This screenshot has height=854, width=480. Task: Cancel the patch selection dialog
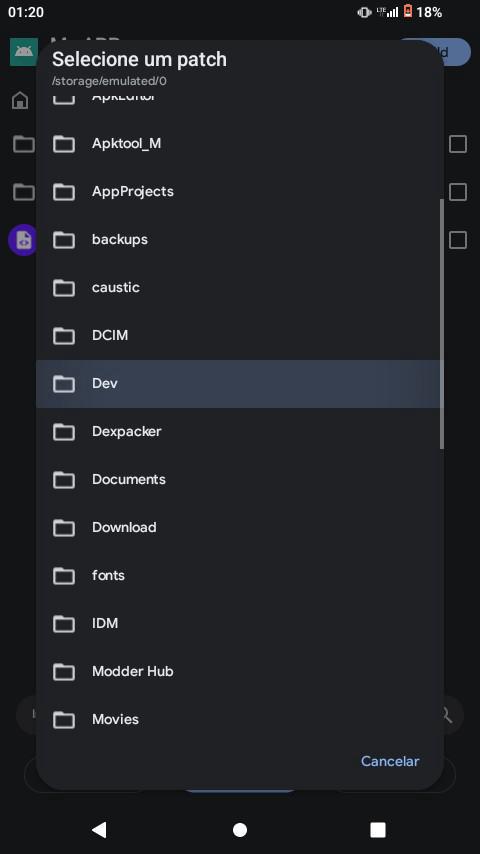coord(390,761)
